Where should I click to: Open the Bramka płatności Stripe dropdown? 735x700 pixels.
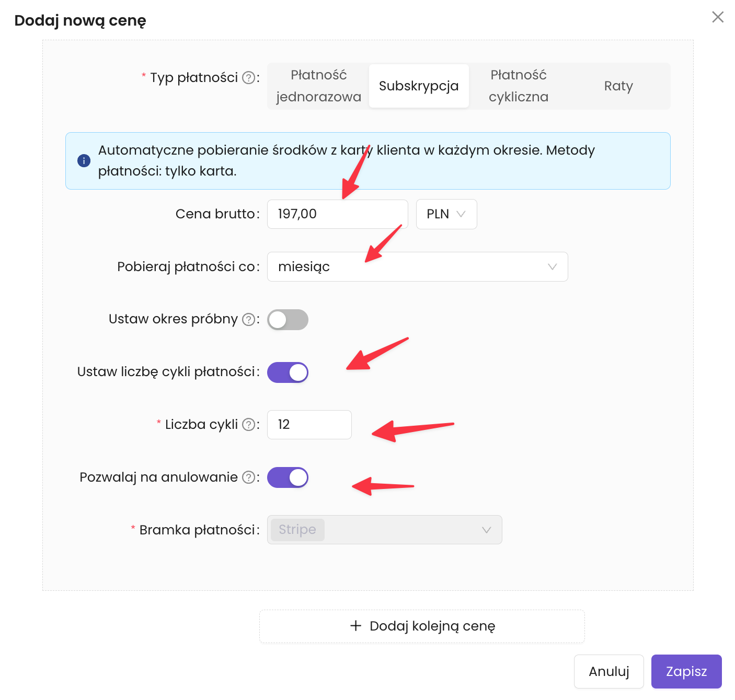coord(384,530)
